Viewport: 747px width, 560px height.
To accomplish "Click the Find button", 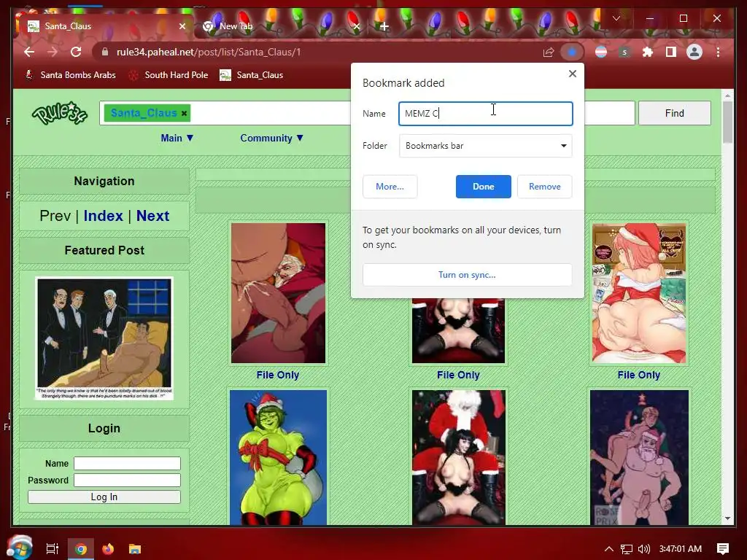I will click(674, 113).
